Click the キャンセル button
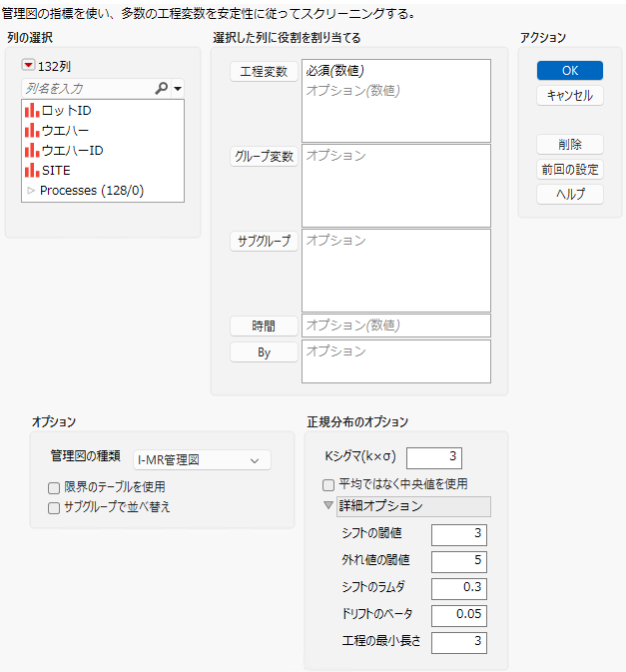The width and height of the screenshot is (626, 672). [x=570, y=96]
